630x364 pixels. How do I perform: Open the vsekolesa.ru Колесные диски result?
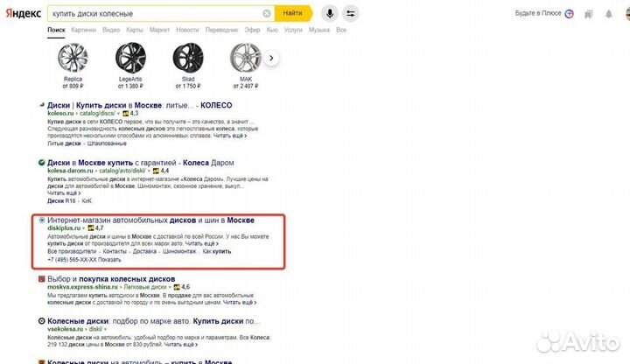pyautogui.click(x=153, y=321)
